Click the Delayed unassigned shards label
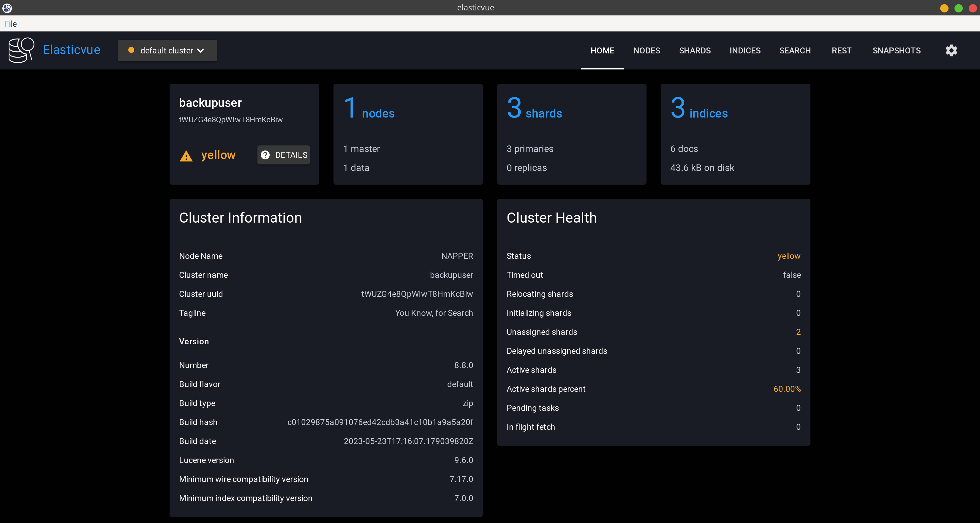Viewport: 980px width, 523px height. [557, 351]
